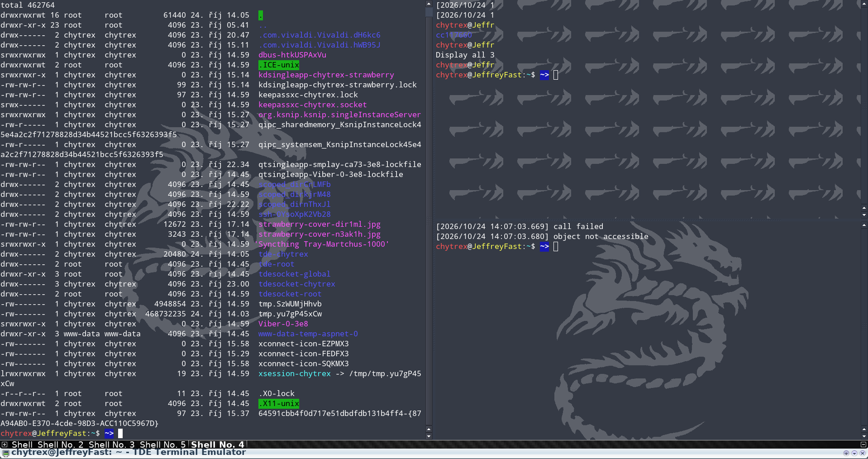
Task: Click the 'keepassxc-chytrex.socket' entry
Action: tap(313, 105)
